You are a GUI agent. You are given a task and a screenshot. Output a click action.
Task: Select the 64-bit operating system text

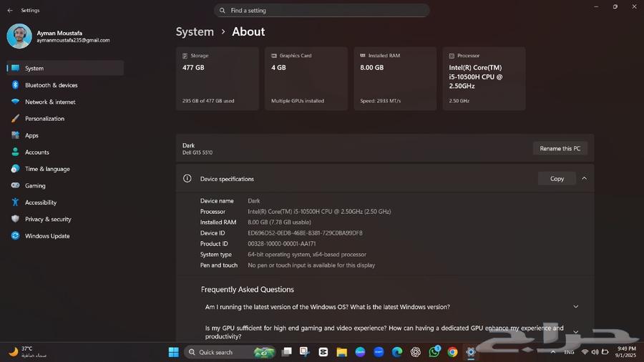[307, 255]
